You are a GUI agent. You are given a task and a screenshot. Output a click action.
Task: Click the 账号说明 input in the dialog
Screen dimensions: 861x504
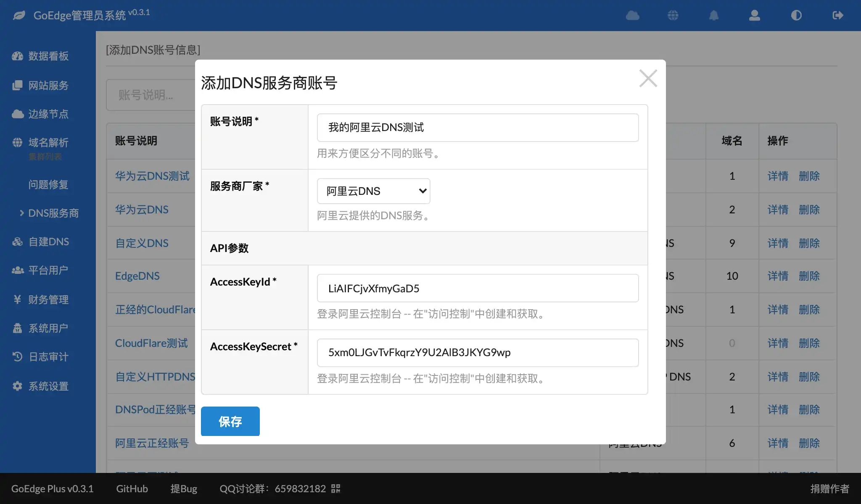(x=478, y=128)
